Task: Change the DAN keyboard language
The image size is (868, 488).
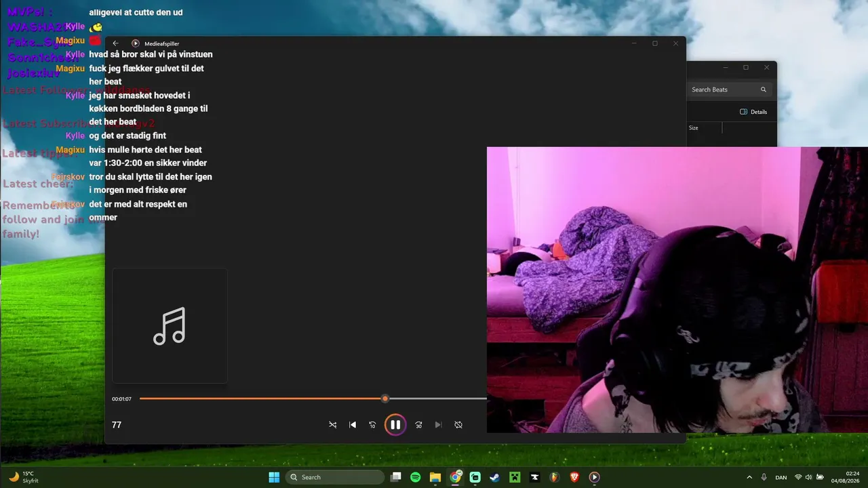Action: 781,477
